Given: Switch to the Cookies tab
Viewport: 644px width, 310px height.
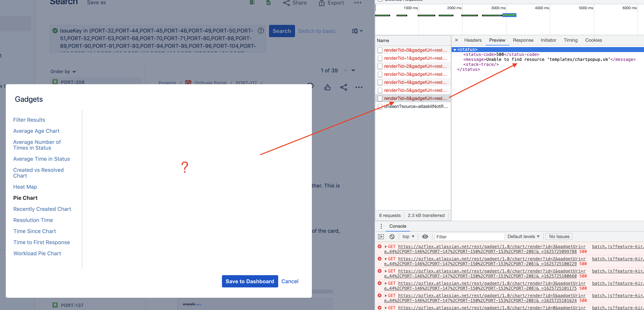Looking at the screenshot, I should (x=593, y=40).
